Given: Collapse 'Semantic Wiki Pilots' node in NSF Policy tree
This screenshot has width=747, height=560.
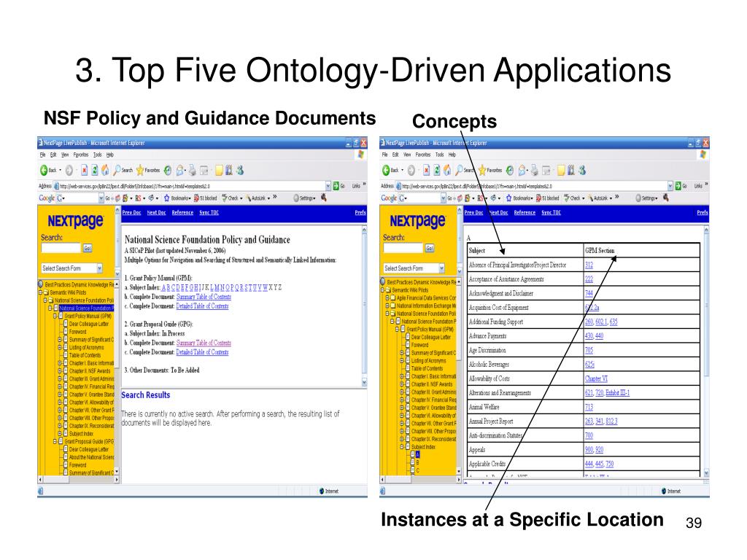Looking at the screenshot, I should click(x=41, y=292).
